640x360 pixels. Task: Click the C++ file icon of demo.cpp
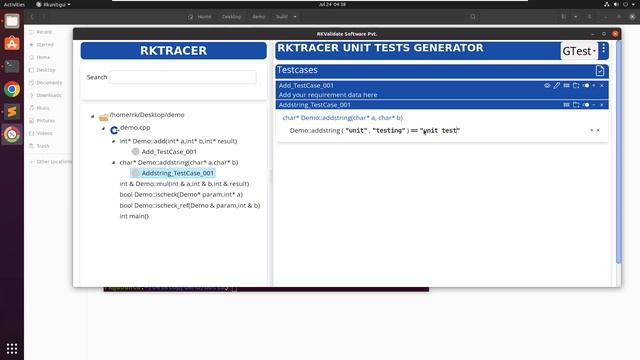click(x=114, y=130)
